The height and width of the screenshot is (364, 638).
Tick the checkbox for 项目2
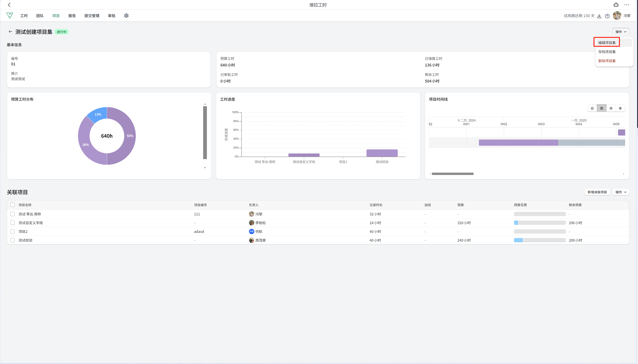(12, 231)
